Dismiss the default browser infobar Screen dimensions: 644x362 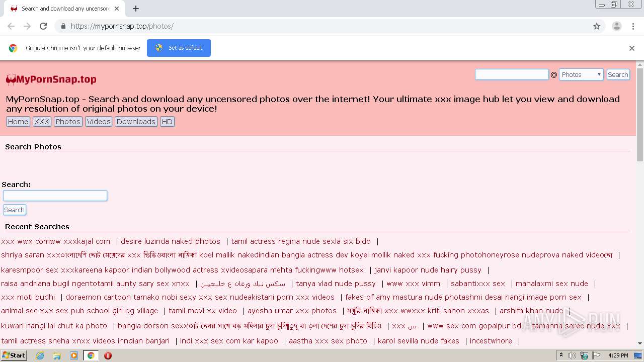[x=632, y=48]
